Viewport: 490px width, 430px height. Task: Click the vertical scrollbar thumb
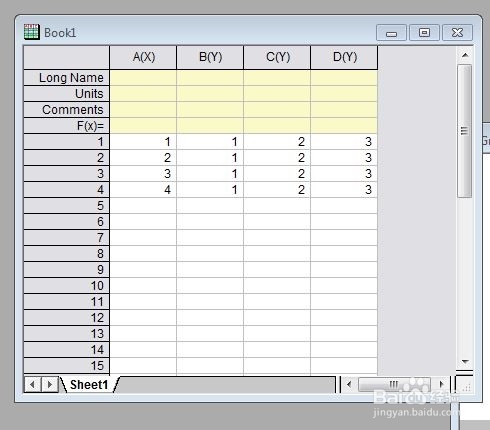pyautogui.click(x=465, y=131)
